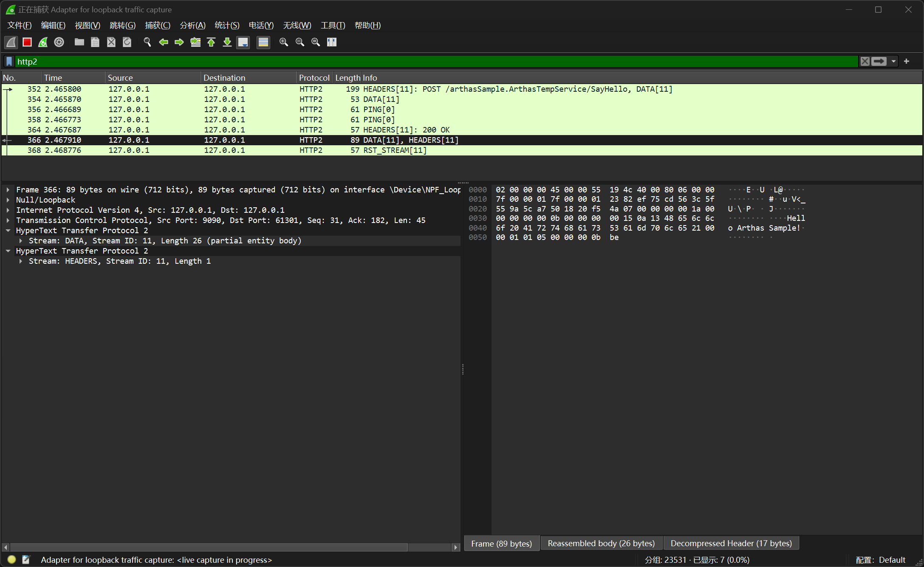This screenshot has height=567, width=924.
Task: Select packet 352 POST SayHello row
Action: click(x=462, y=89)
